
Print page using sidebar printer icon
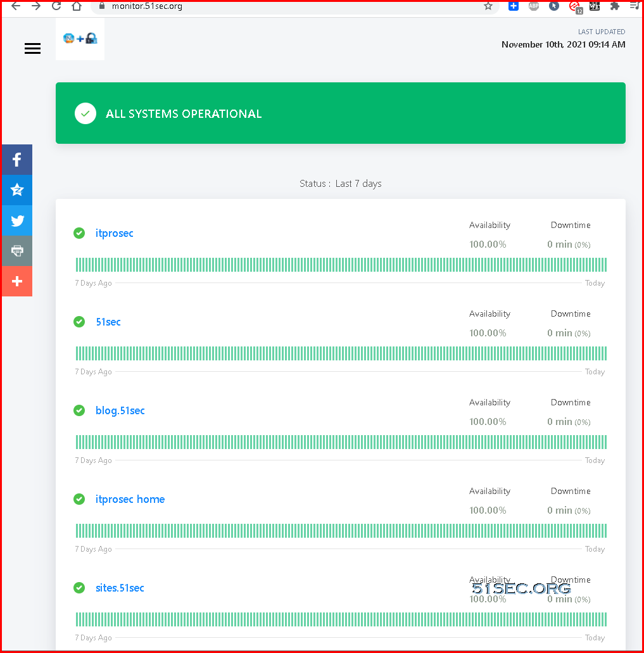click(x=17, y=251)
